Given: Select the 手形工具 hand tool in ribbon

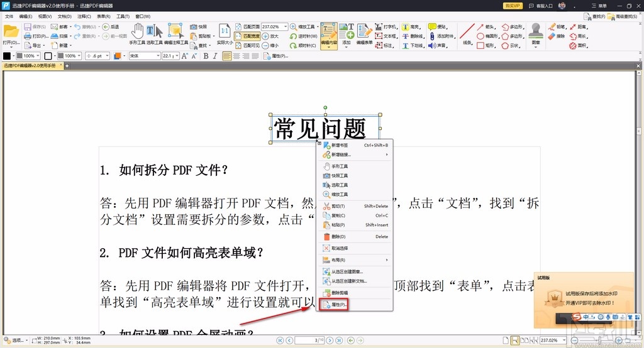Looking at the screenshot, I should [x=137, y=34].
